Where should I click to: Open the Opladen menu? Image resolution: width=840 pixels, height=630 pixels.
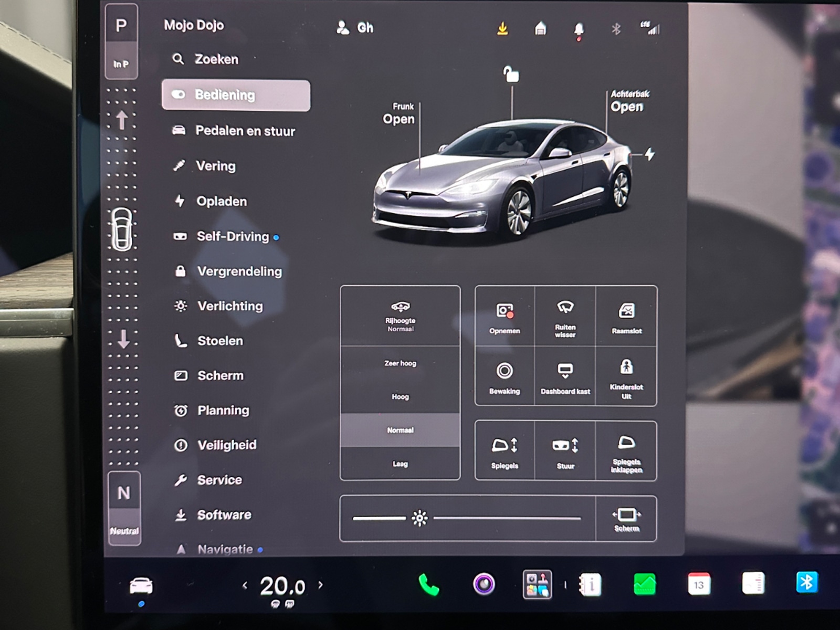click(x=210, y=201)
